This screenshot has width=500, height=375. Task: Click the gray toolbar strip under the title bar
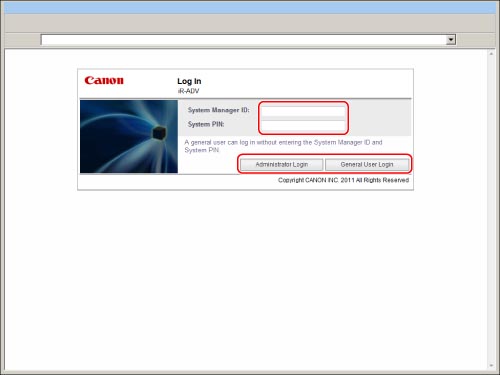pos(250,23)
